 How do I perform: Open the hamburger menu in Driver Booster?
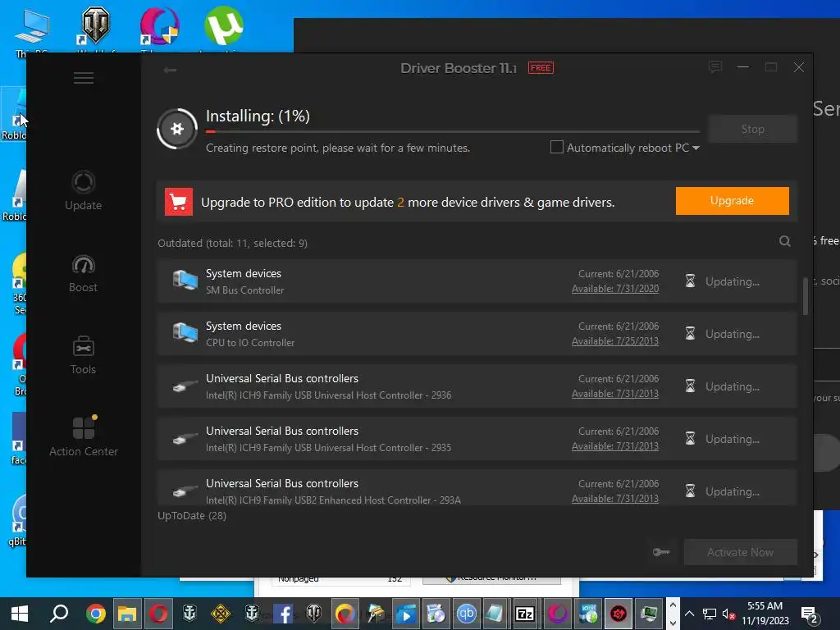click(84, 78)
